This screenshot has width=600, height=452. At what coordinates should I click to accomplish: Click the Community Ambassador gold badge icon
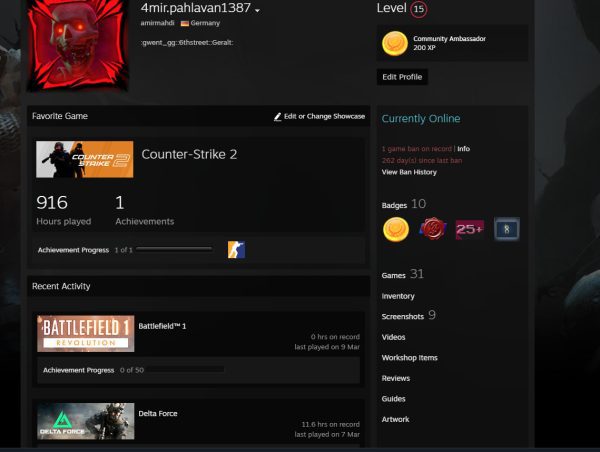395,43
